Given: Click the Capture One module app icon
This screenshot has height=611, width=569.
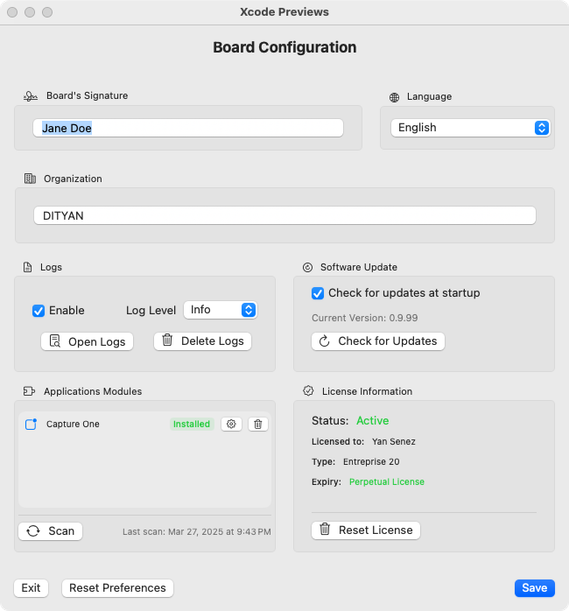Looking at the screenshot, I should click(31, 424).
